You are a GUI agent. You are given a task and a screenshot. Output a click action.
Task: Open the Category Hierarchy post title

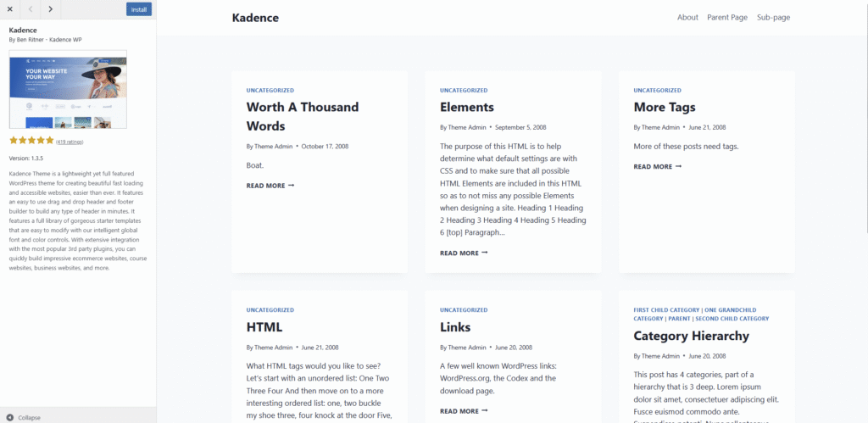[x=691, y=336]
